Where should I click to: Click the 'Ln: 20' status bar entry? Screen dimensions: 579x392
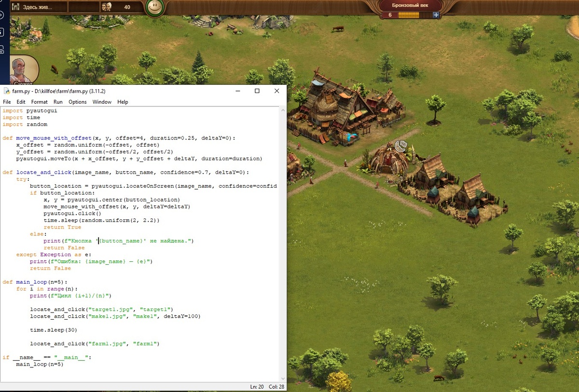(x=257, y=387)
